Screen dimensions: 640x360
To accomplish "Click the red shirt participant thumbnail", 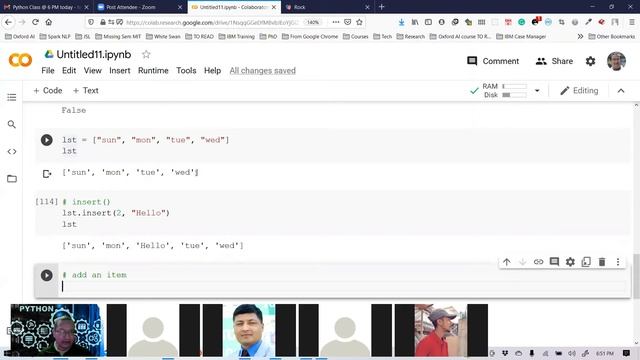I will (x=441, y=330).
